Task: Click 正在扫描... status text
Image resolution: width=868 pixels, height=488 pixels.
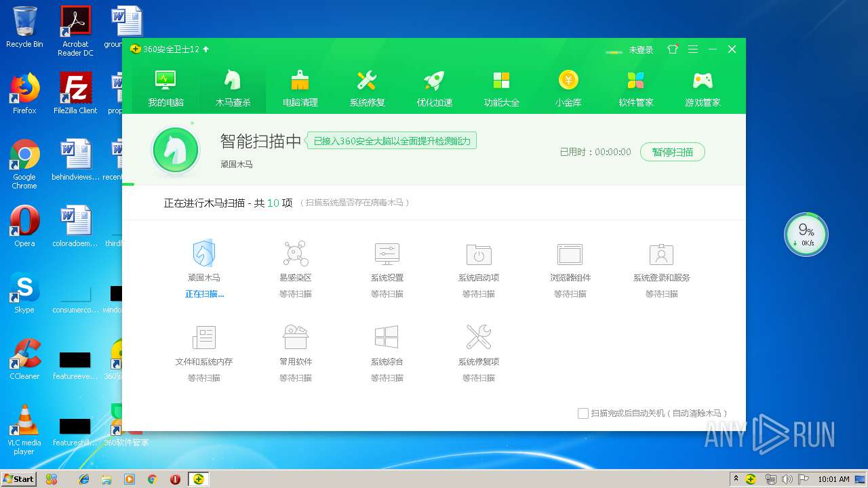Action: pyautogui.click(x=204, y=294)
